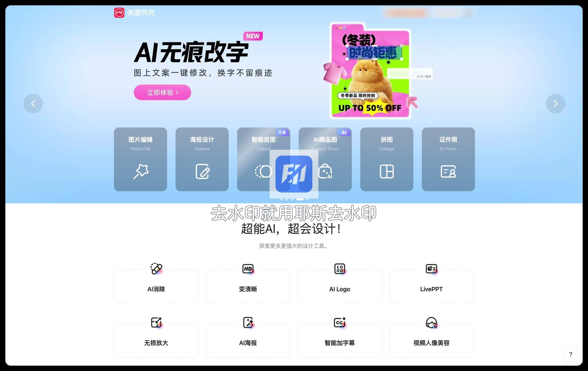Click the AI badge on Product Shoot card
The height and width of the screenshot is (371, 588).
click(344, 132)
